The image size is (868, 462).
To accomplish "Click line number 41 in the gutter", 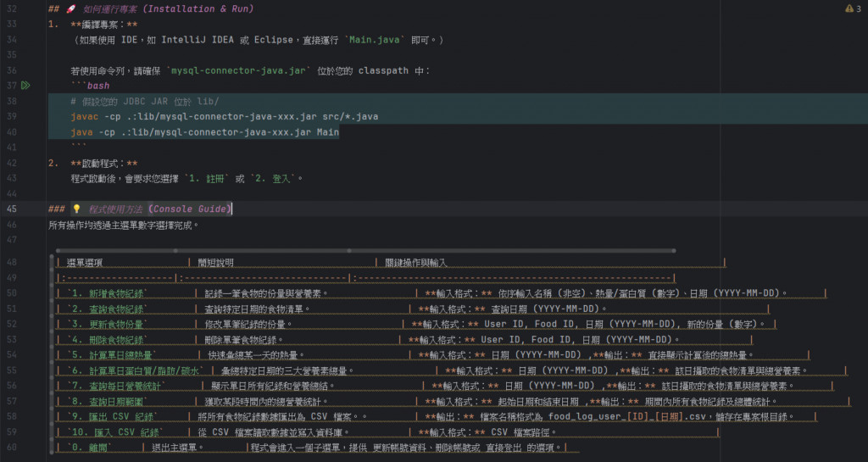I will click(x=12, y=148).
